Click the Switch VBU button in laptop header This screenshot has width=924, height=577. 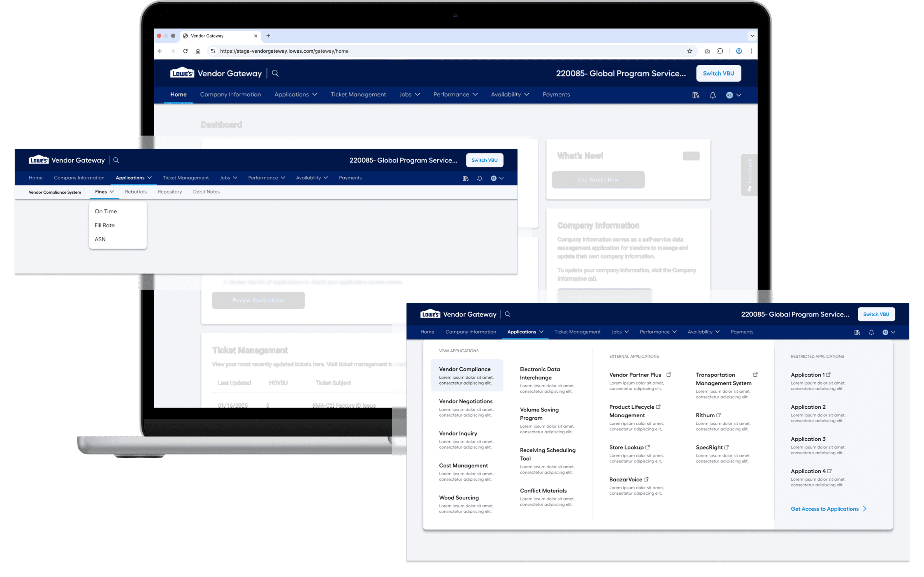coord(718,73)
